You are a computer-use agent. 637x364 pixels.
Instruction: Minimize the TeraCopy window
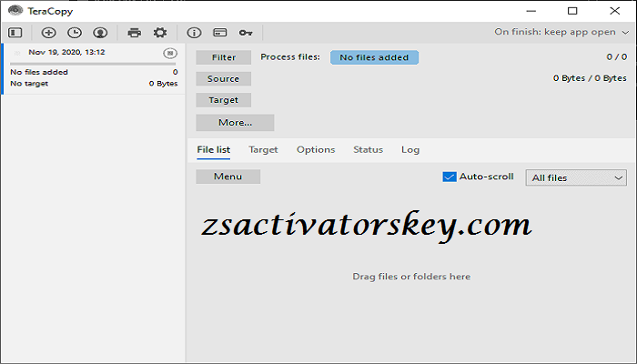point(531,11)
